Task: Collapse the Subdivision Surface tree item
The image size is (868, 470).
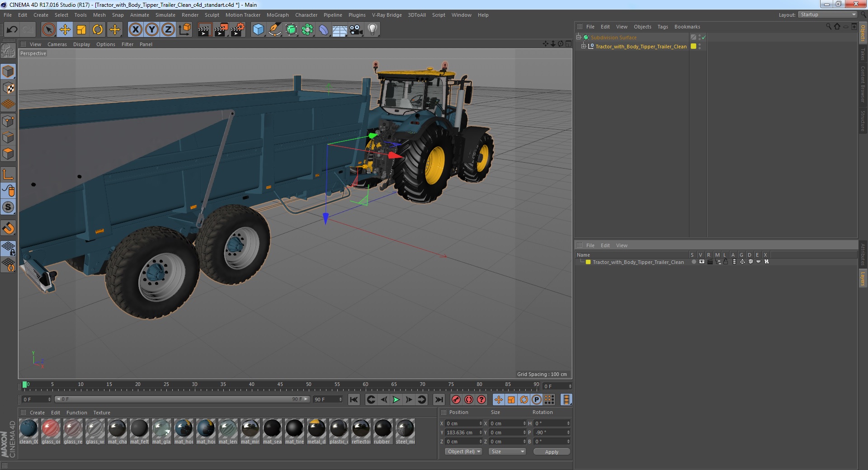Action: click(579, 37)
